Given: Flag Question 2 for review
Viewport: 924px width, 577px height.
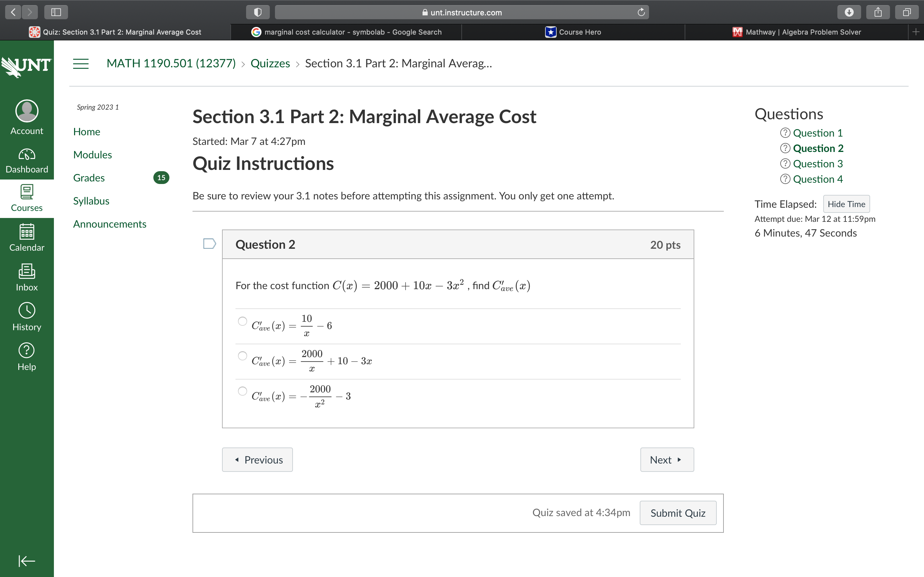Looking at the screenshot, I should point(209,243).
